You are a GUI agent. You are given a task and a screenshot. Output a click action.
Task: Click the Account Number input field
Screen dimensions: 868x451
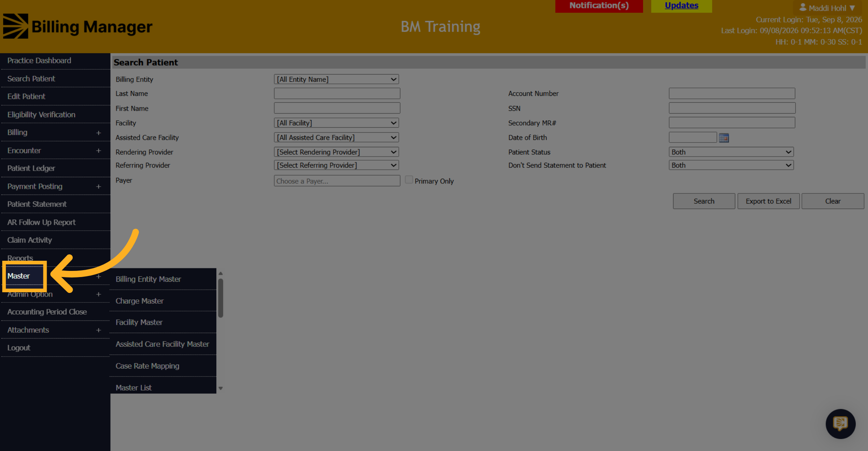(x=732, y=93)
